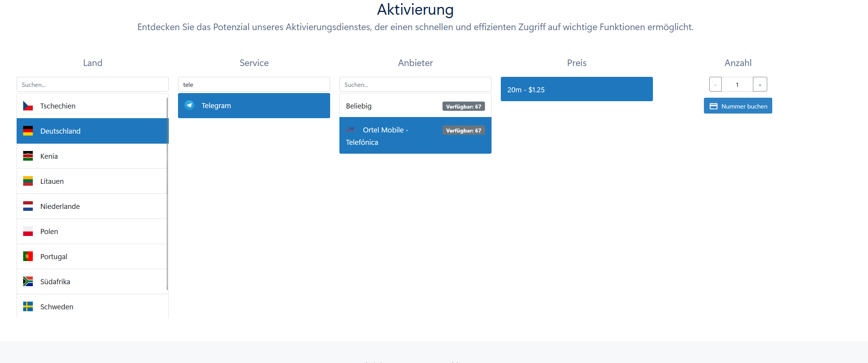Choose Kenia from the Land list

click(93, 156)
